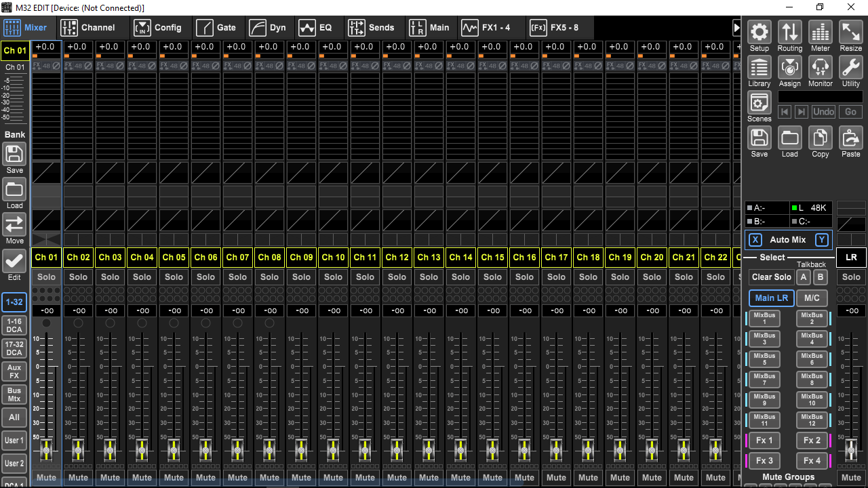Open the Meter view icon
This screenshot has width=868, height=488.
[820, 32]
